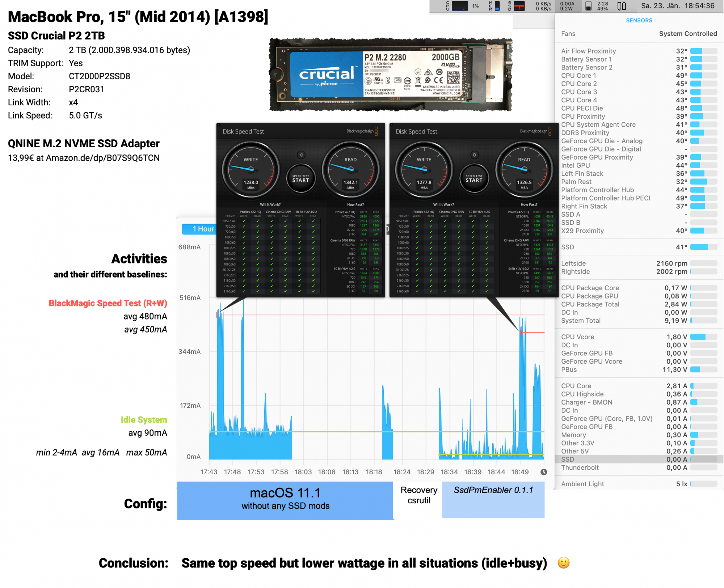Open the settings gear in left Disk Speed Test
This screenshot has width=724, height=588.
click(x=301, y=155)
